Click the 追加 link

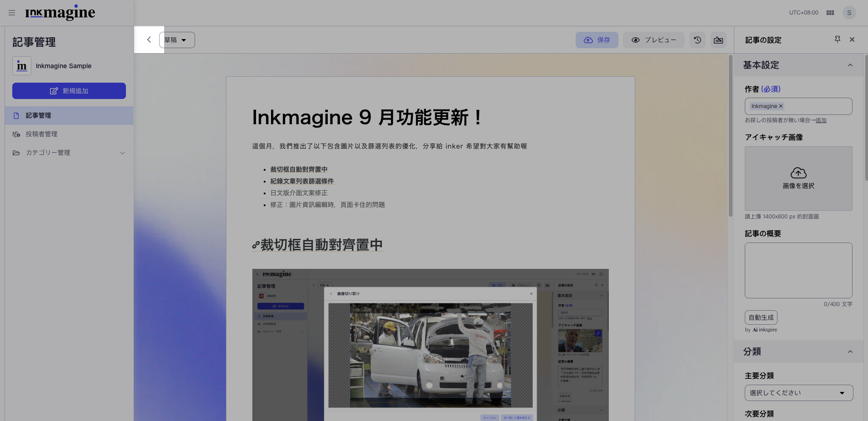(x=821, y=120)
